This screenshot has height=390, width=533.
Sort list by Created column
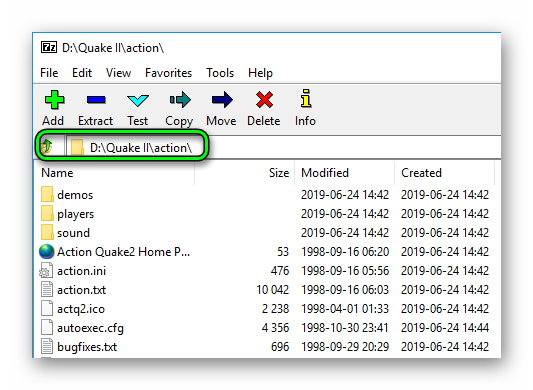point(422,173)
